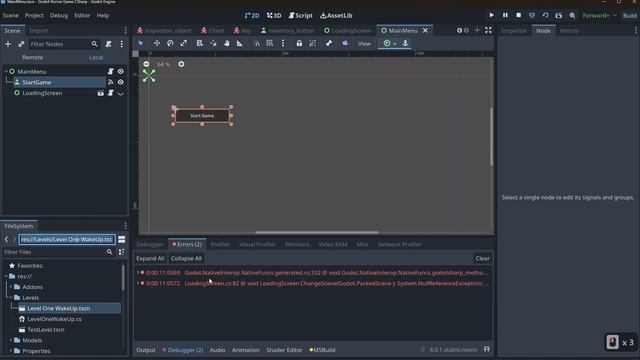
Task: Attach script icon beside Filter Nodes
Action: [x=108, y=44]
